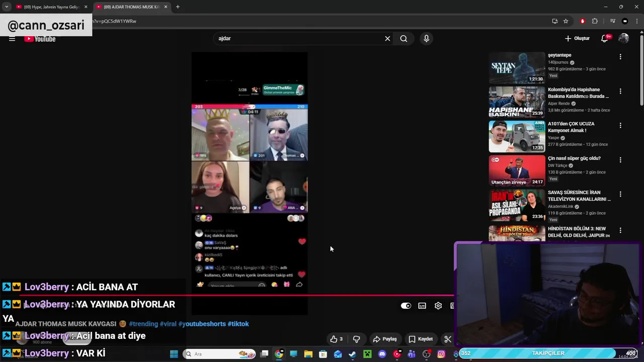
Task: Install app icon in address bar
Action: (554, 21)
